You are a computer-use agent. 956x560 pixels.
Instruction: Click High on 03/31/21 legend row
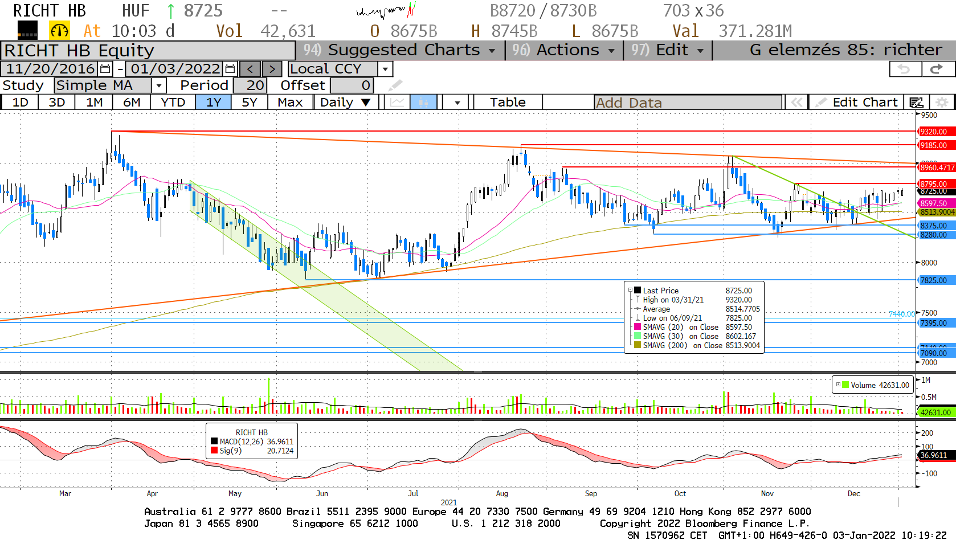pos(697,300)
